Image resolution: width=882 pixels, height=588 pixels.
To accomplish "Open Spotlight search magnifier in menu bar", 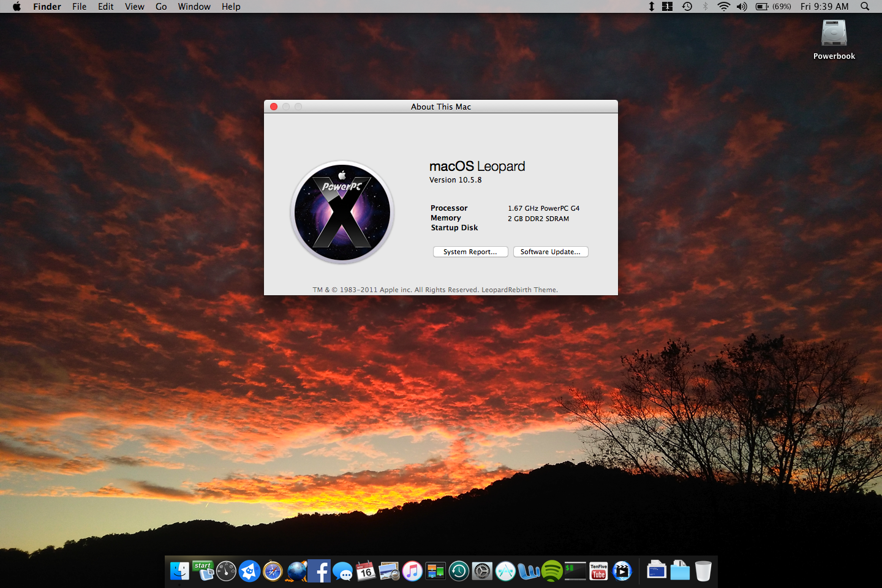I will coord(865,6).
